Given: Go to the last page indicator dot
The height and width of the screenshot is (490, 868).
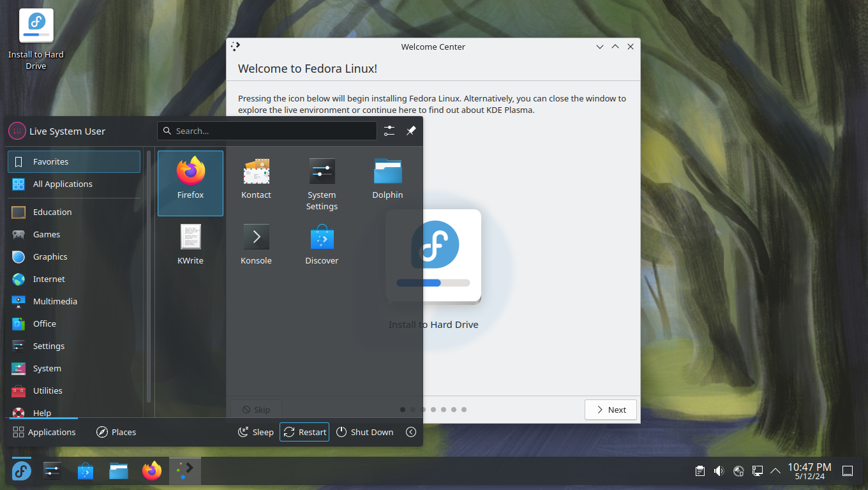Looking at the screenshot, I should tap(464, 410).
